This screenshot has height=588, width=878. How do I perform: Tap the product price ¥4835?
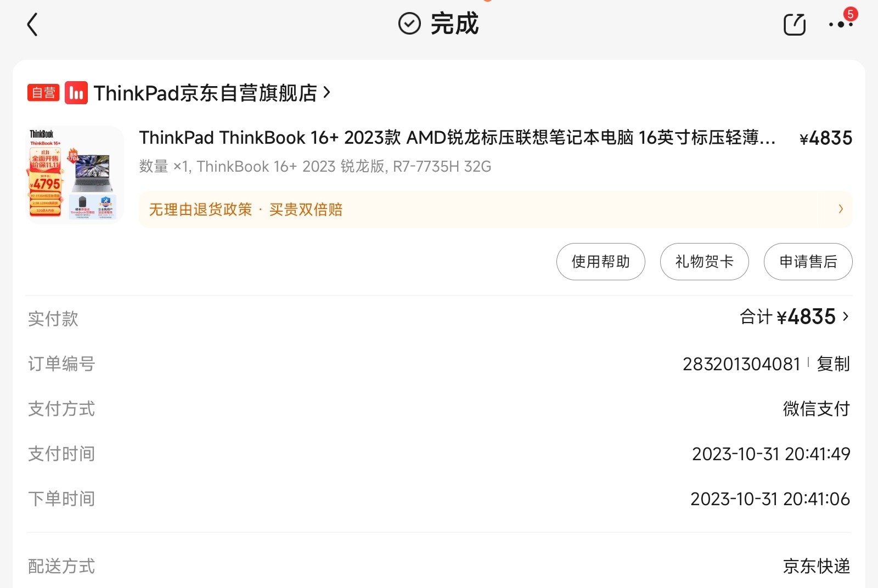pyautogui.click(x=826, y=138)
